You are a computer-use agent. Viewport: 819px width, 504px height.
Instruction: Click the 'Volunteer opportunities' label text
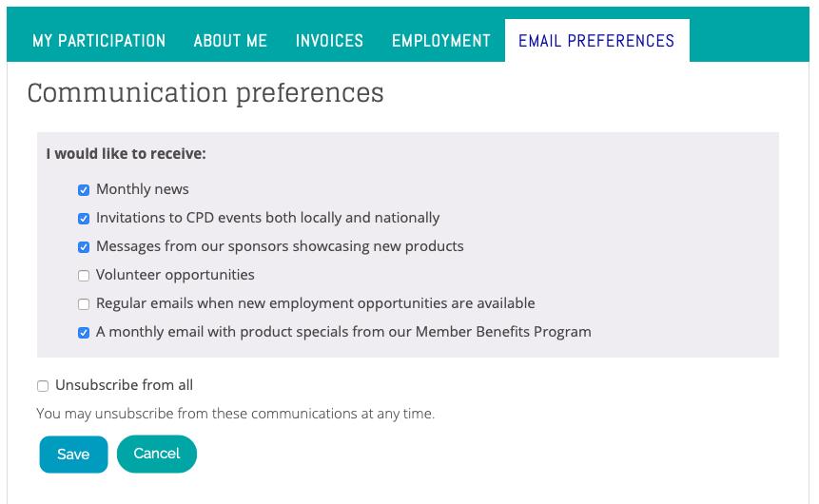click(175, 275)
